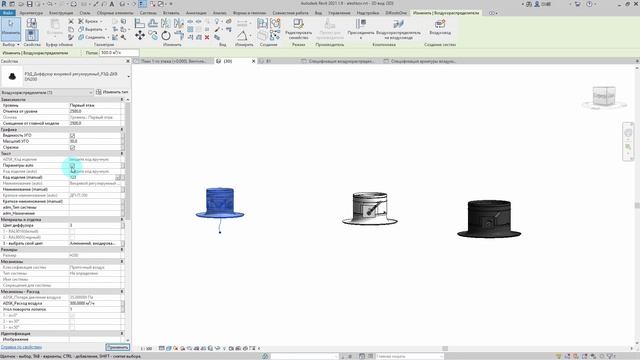Collapse the Идентификация section
Screen dimensions: 640x360
point(122,333)
